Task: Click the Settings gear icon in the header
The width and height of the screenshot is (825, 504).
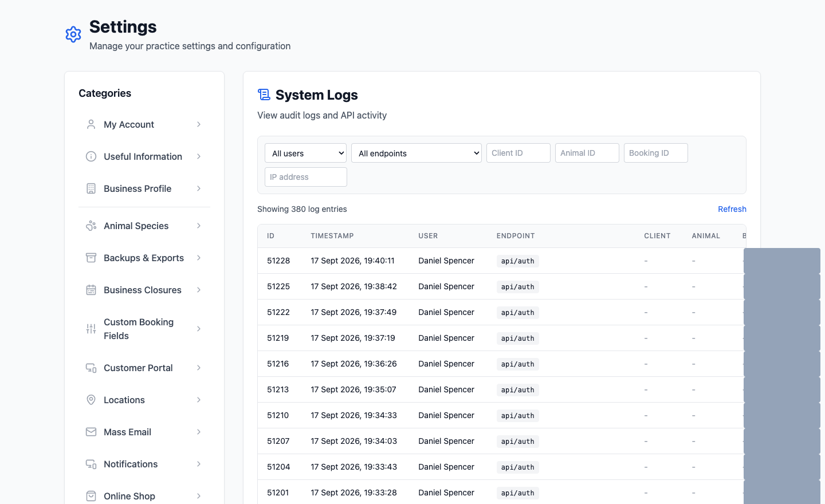Action: click(x=73, y=34)
